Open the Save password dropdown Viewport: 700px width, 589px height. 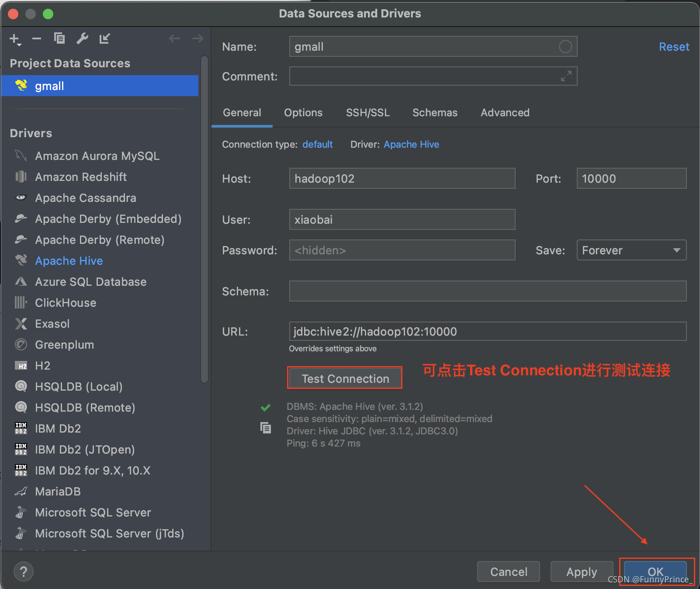click(631, 250)
